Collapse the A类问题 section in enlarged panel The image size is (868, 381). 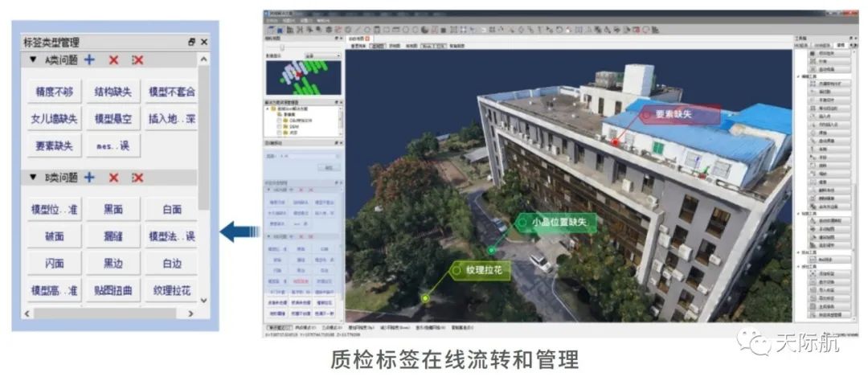pyautogui.click(x=33, y=59)
